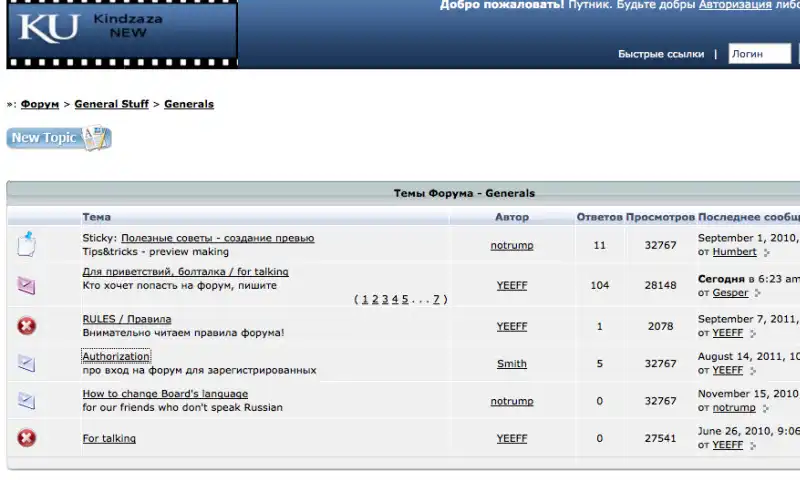
Task: Open the RULES / Правила topic
Action: point(126,319)
